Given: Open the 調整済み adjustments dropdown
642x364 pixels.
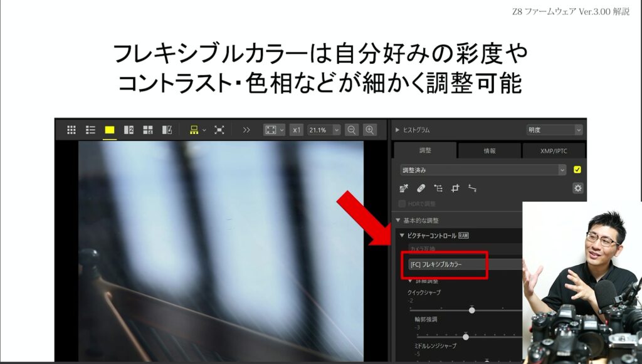Looking at the screenshot, I should click(483, 170).
